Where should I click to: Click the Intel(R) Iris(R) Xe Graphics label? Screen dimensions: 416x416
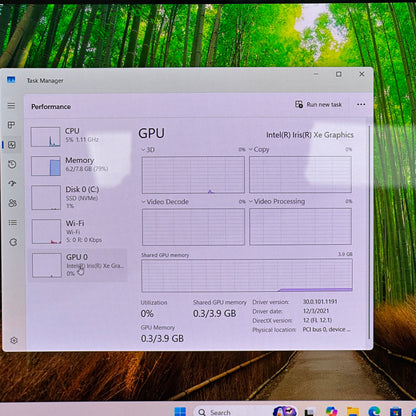point(310,135)
